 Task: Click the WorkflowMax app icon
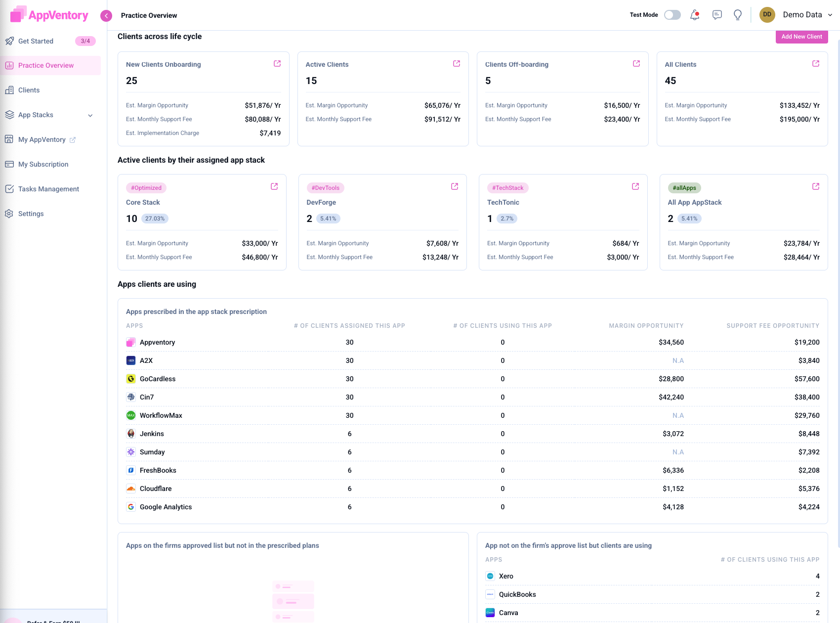tap(131, 415)
